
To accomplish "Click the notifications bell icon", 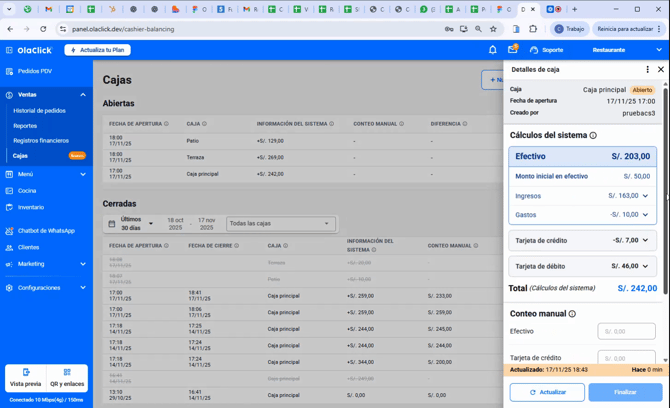I will pos(493,50).
